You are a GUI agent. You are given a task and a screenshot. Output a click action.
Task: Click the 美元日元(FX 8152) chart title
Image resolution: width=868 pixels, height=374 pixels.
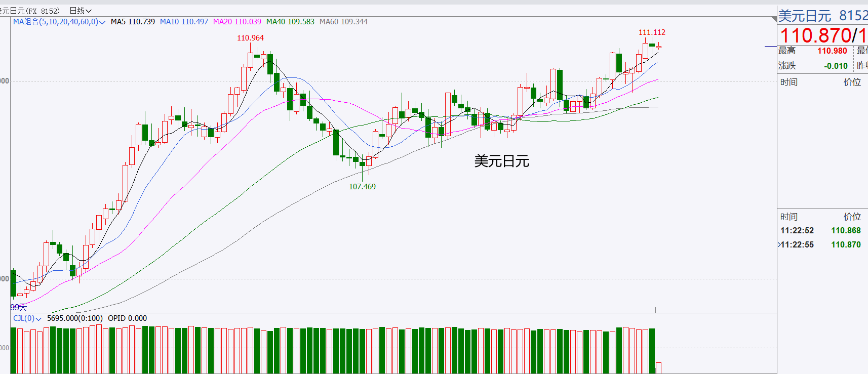[x=30, y=11]
